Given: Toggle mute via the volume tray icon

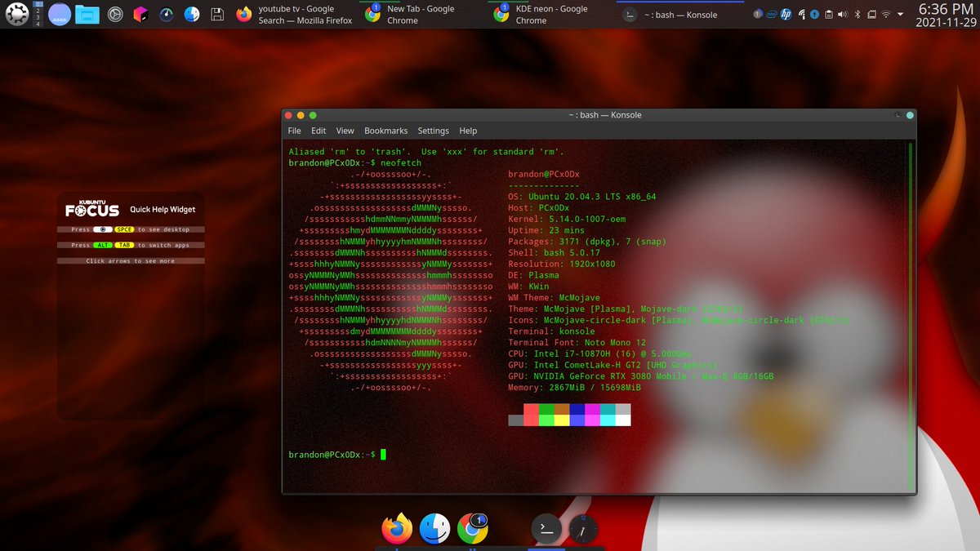Looking at the screenshot, I should 844,14.
